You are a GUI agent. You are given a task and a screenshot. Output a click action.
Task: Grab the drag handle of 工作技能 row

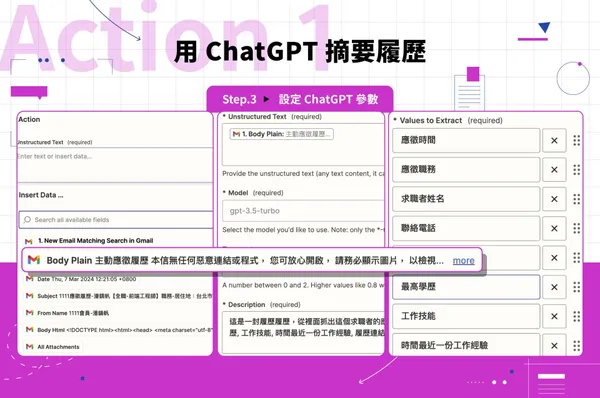pos(577,316)
